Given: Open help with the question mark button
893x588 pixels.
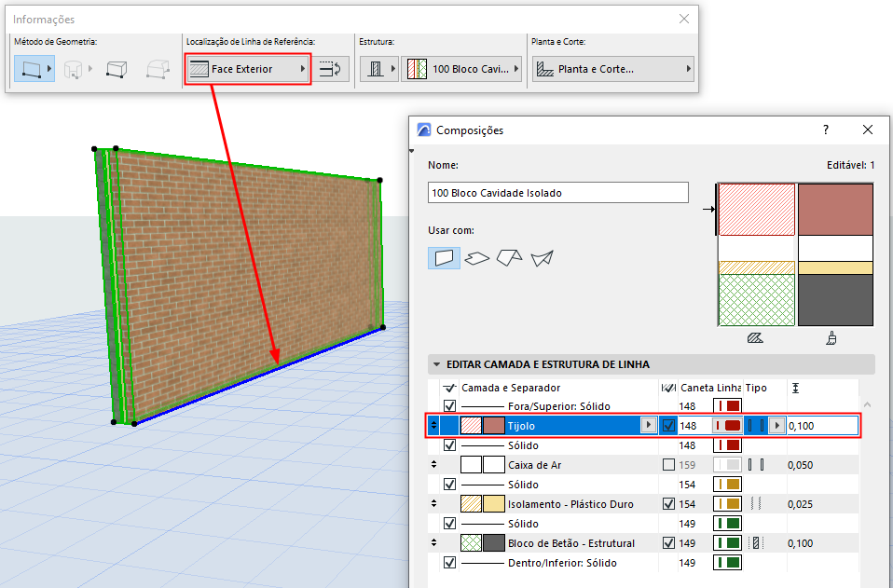Looking at the screenshot, I should point(826,130).
